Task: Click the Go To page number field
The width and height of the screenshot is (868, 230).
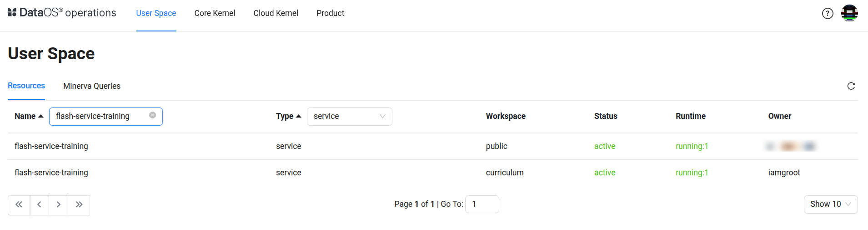Action: pyautogui.click(x=482, y=204)
